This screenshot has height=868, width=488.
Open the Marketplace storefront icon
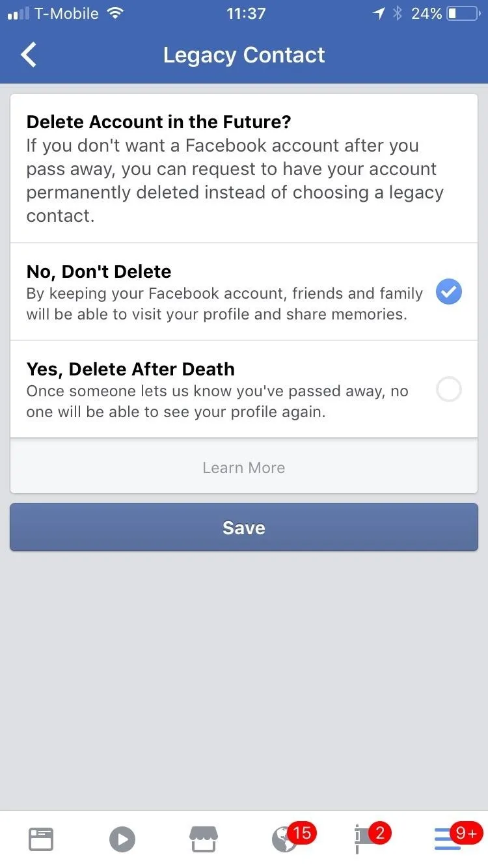pos(203,839)
